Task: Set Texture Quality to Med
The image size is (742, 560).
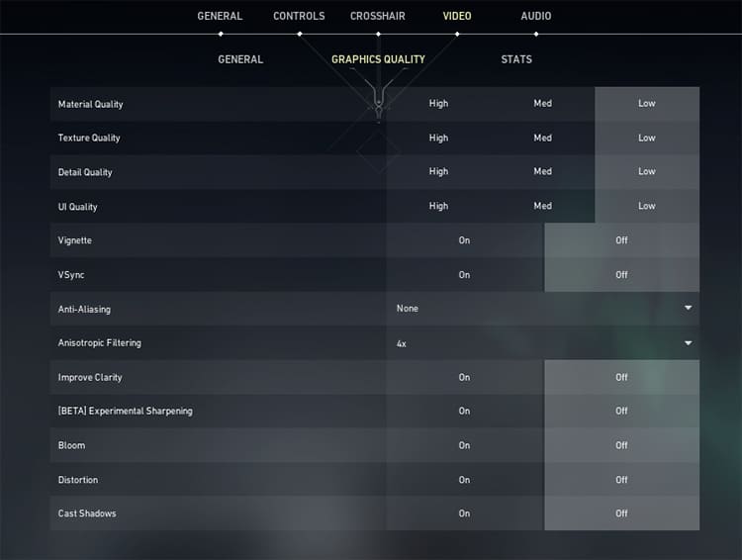Action: pos(543,138)
